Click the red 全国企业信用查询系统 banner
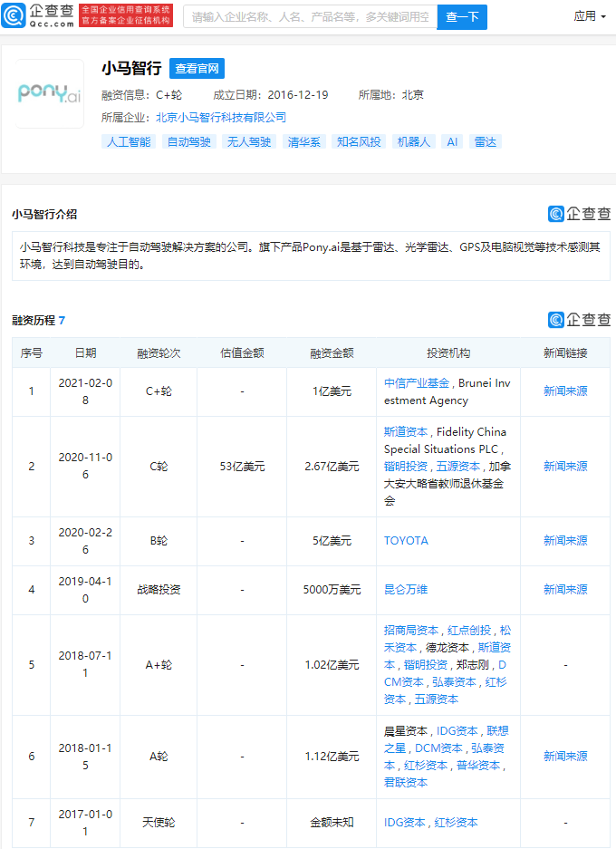Screen dimensions: 616x849 (x=126, y=15)
